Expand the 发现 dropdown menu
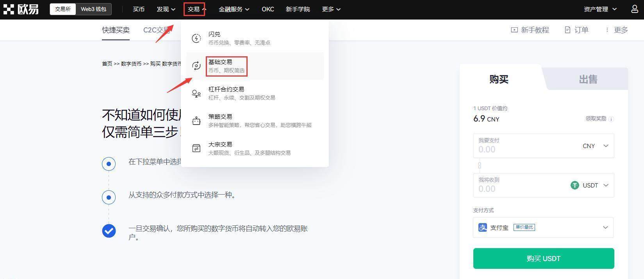 tap(166, 9)
